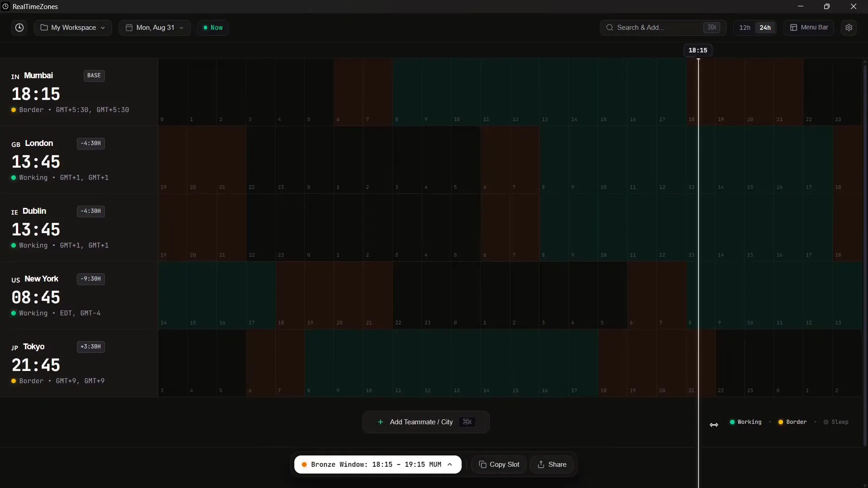868x488 pixels.
Task: Click the keyboard shortcut badge in search
Action: pos(712,28)
